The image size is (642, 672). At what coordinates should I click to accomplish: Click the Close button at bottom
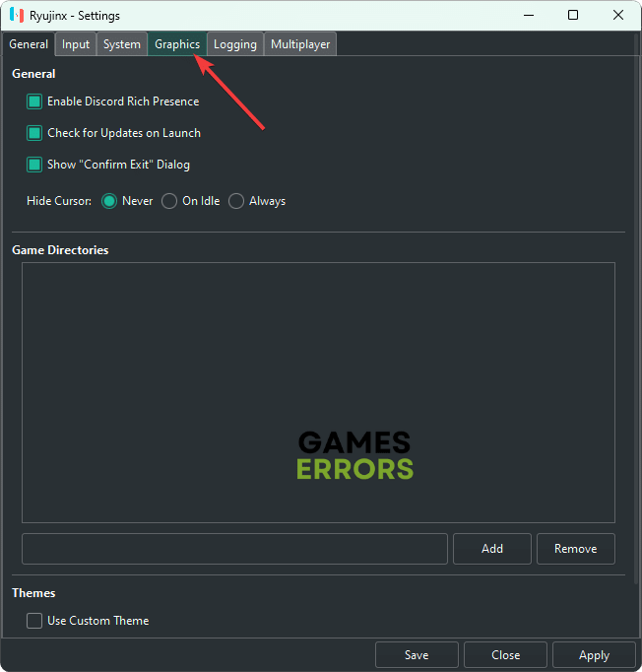[505, 655]
